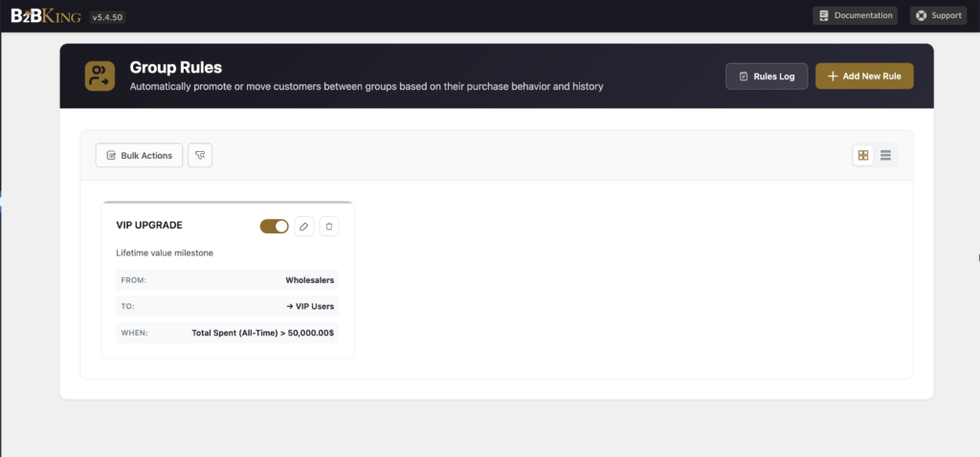Click the B2BKing logo
The width and height of the screenshot is (980, 457).
point(46,15)
